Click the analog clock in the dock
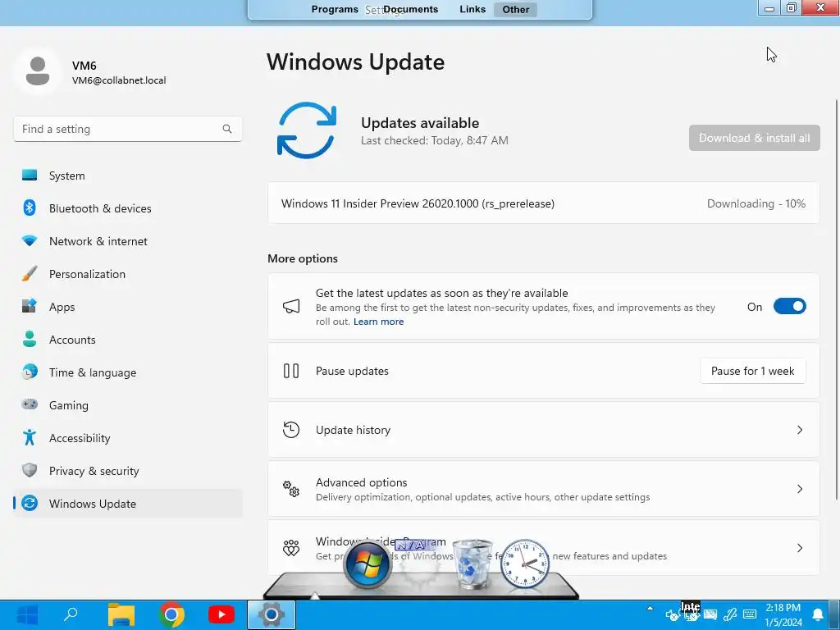840x630 pixels. click(525, 564)
